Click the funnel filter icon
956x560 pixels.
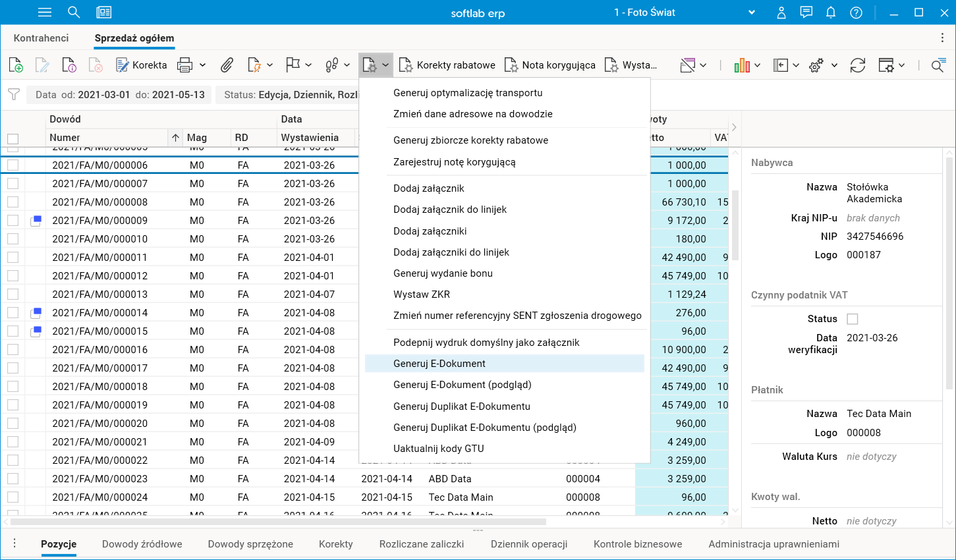(14, 95)
